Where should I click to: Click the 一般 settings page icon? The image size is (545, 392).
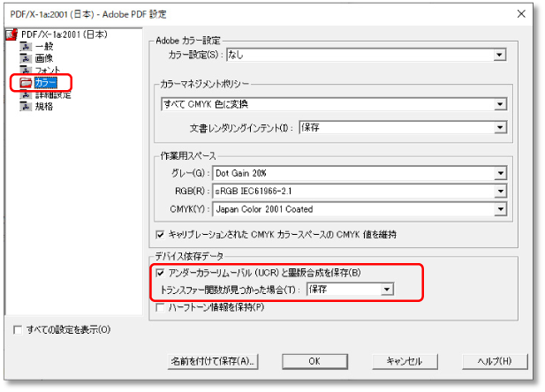[26, 46]
